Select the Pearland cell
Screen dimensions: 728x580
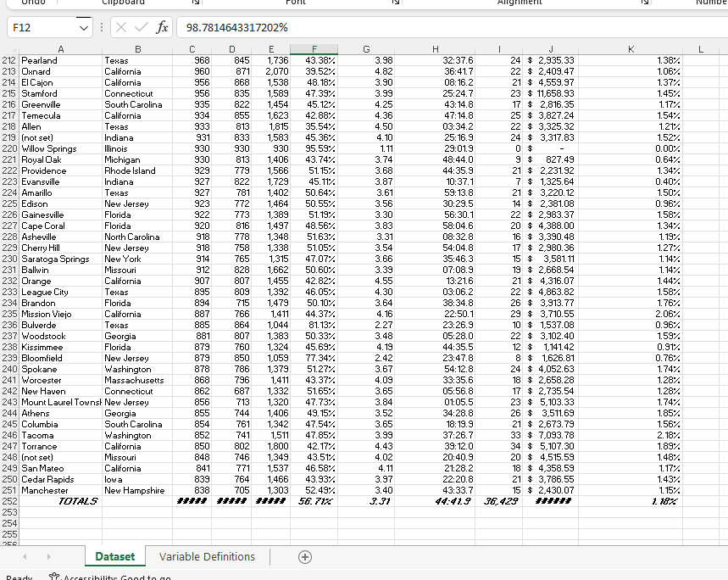(61, 60)
